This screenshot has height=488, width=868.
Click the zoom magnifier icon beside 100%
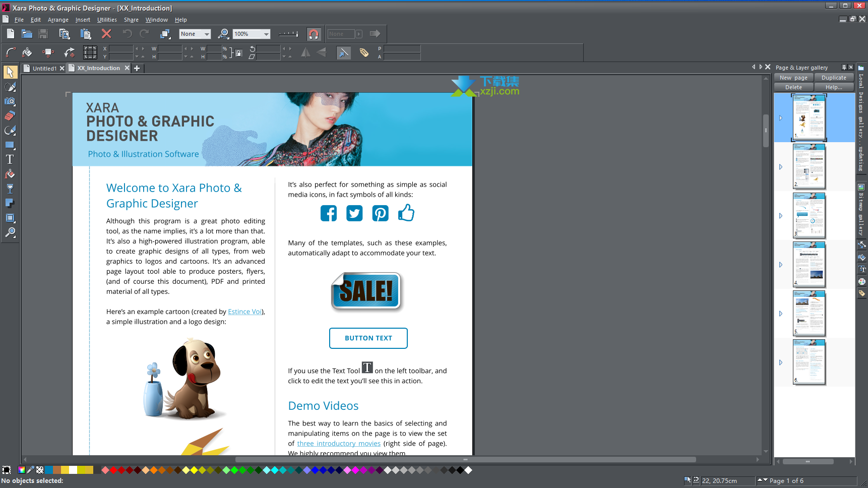223,34
